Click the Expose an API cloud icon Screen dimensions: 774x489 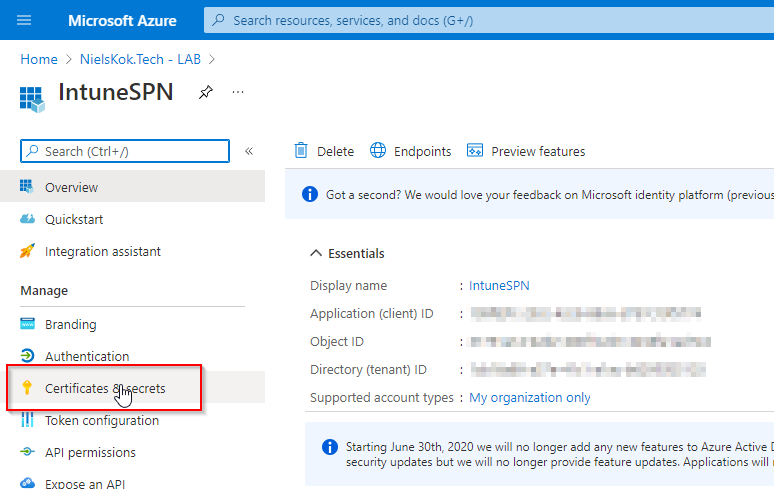tap(27, 483)
